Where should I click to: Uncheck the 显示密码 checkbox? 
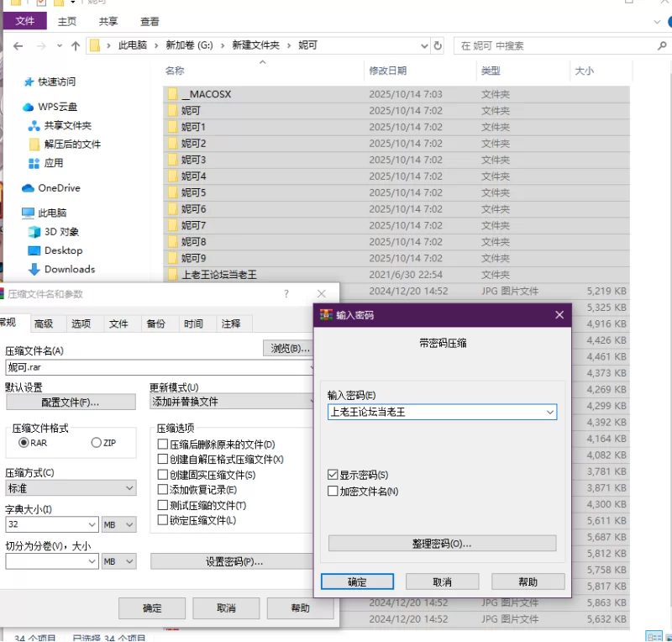click(x=333, y=475)
